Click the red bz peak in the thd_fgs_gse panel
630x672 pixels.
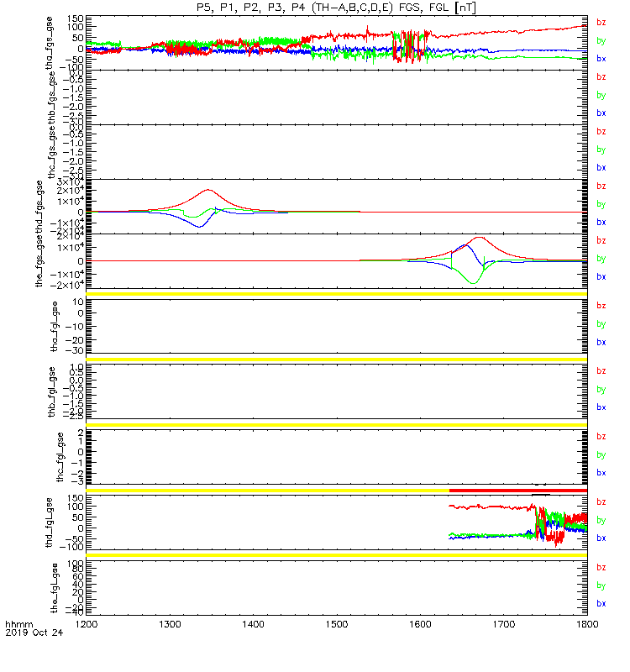point(208,190)
